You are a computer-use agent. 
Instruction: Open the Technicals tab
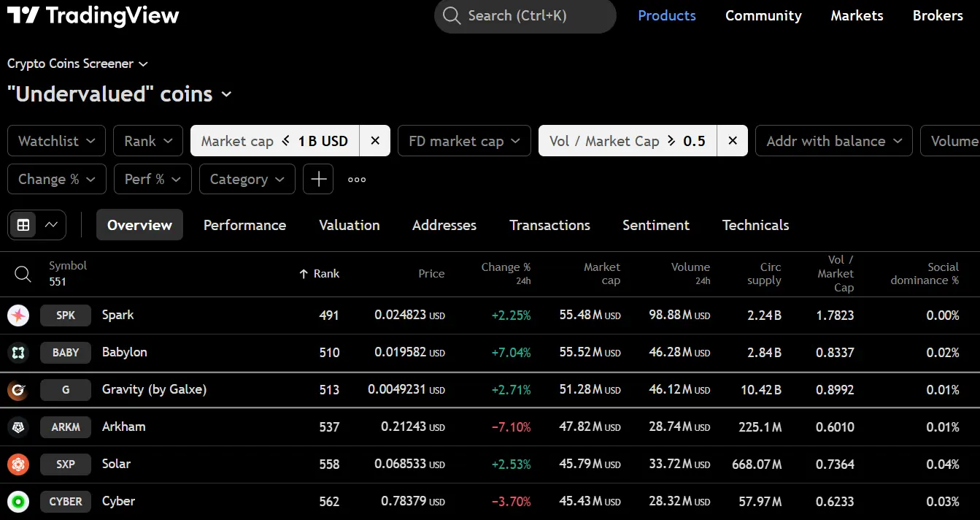(755, 225)
